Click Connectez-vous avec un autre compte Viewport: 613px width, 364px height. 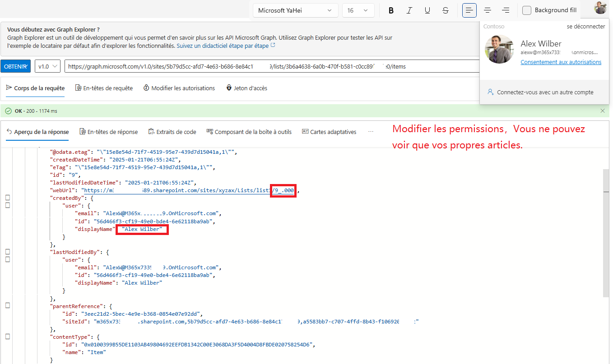tap(540, 92)
